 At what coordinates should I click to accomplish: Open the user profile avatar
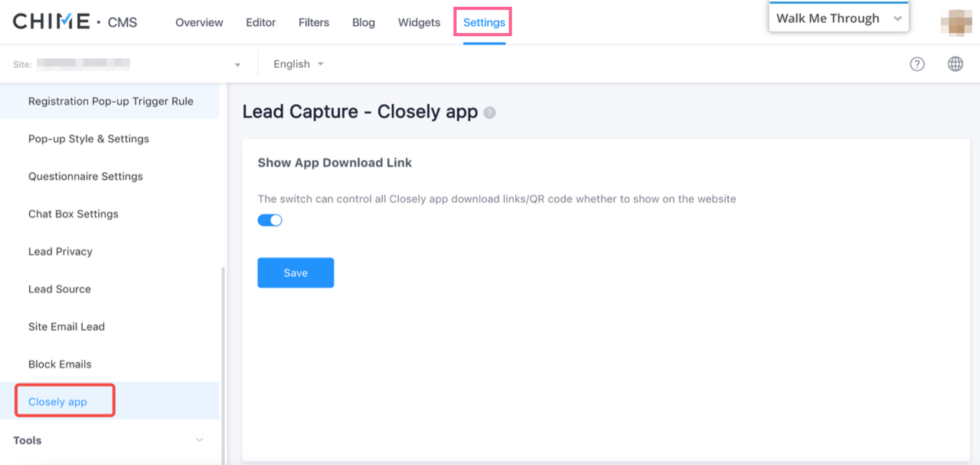point(956,22)
